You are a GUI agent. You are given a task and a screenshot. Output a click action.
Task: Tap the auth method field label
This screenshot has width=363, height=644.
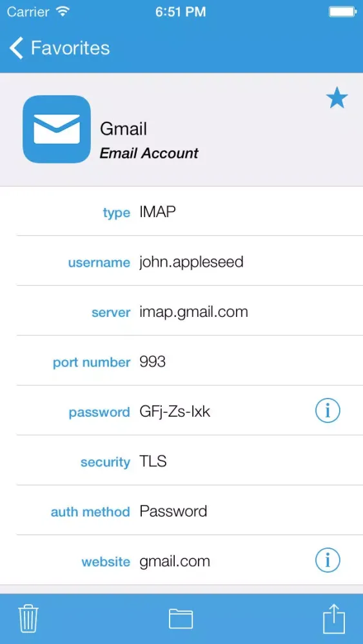(x=90, y=512)
